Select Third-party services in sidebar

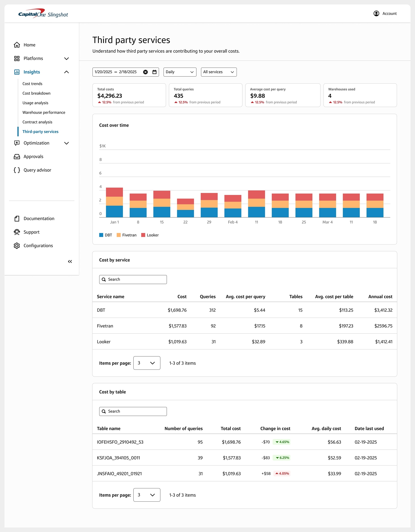click(40, 131)
